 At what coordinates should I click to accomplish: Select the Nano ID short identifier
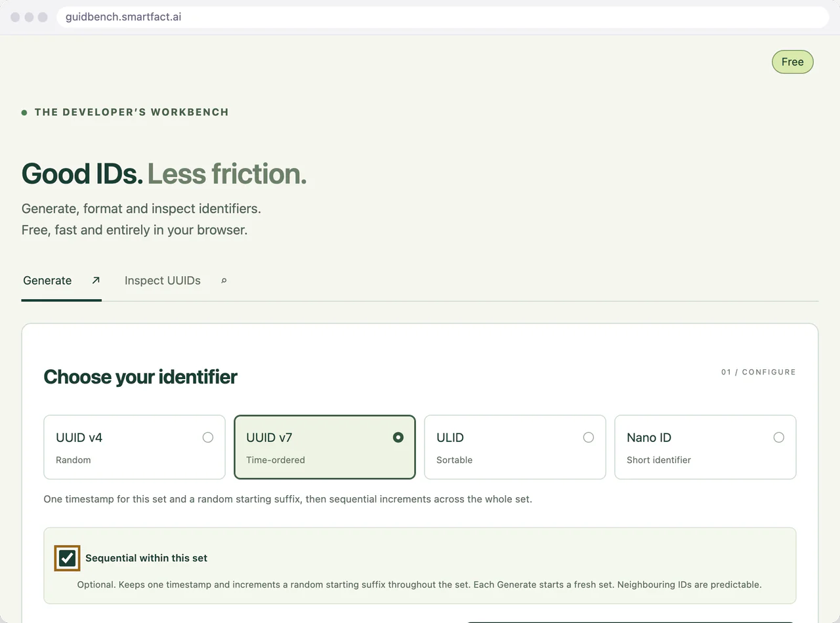click(x=705, y=447)
